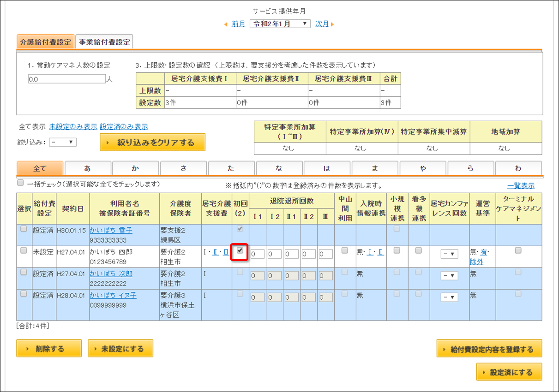Click the Ⅰ2 退院退所回数 field for 四郎
Viewport: 559px width, 392px height.
tap(275, 254)
